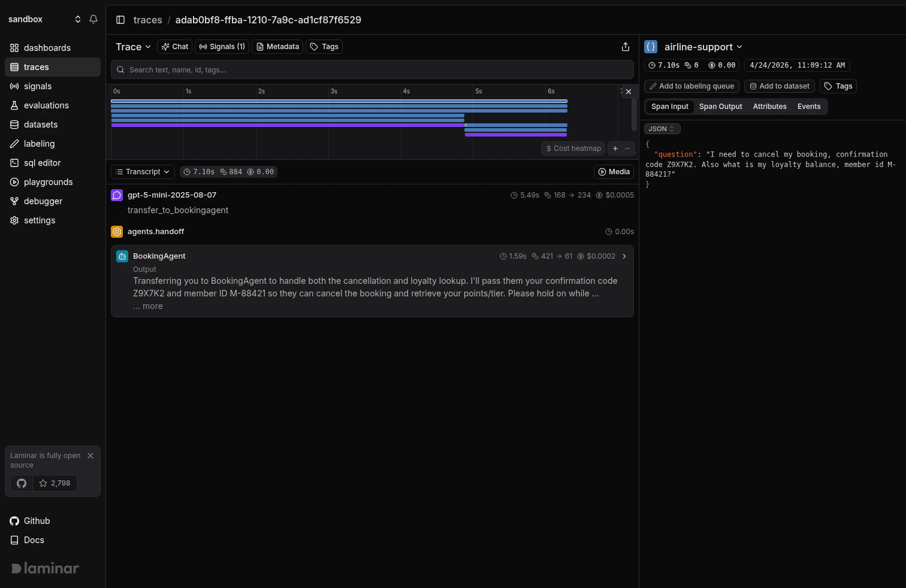Switch to the Span Output tab

tap(720, 106)
